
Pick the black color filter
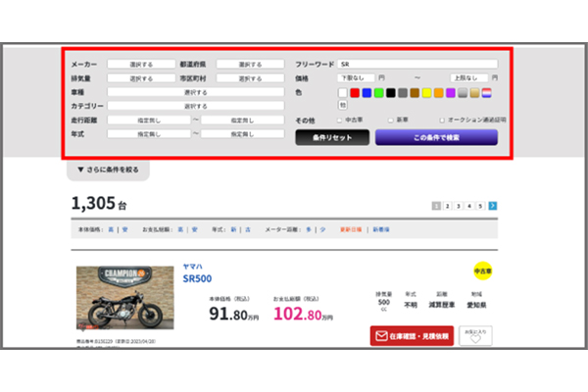pyautogui.click(x=391, y=93)
